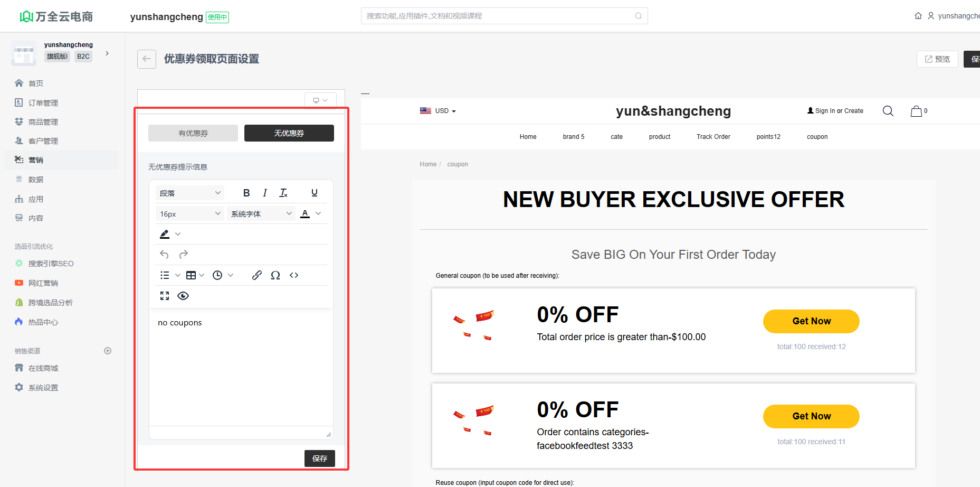This screenshot has width=980, height=487.
Task: Click the 保存 button below the editor
Action: click(x=319, y=458)
